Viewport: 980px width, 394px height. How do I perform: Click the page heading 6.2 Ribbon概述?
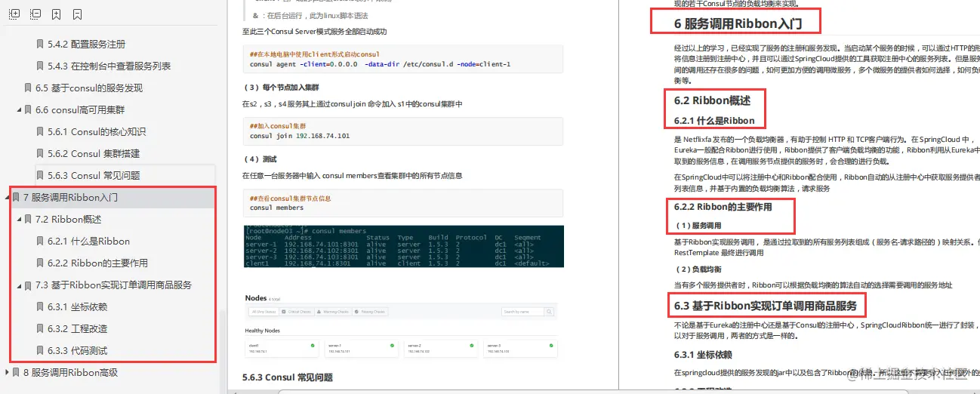click(712, 100)
